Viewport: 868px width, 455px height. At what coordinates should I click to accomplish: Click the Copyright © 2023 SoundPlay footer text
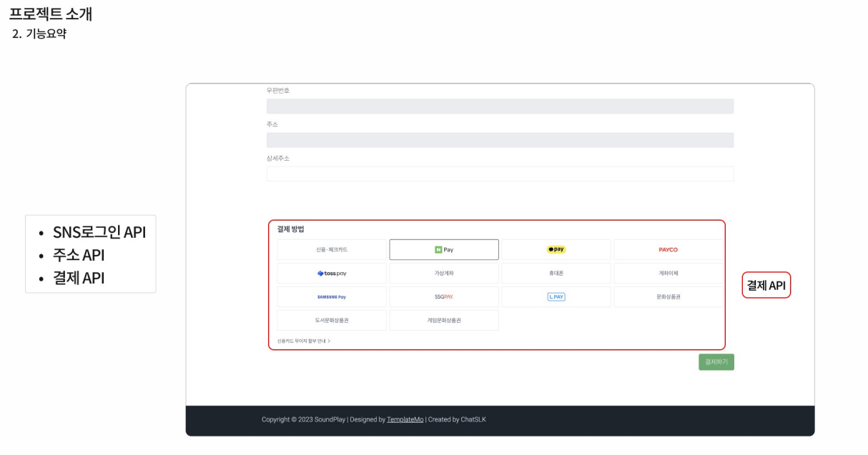pos(303,420)
